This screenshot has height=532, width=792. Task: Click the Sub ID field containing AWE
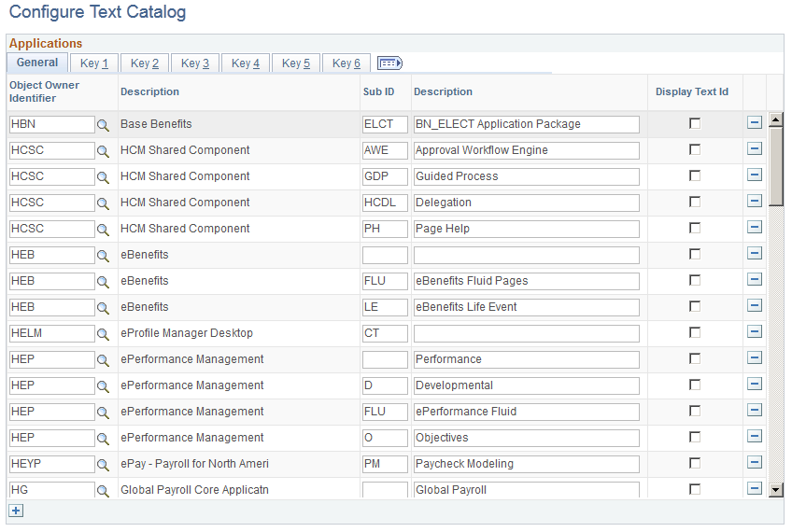point(385,150)
